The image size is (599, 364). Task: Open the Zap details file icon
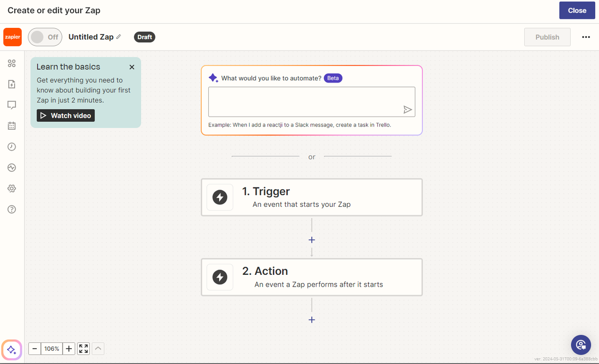click(x=12, y=84)
